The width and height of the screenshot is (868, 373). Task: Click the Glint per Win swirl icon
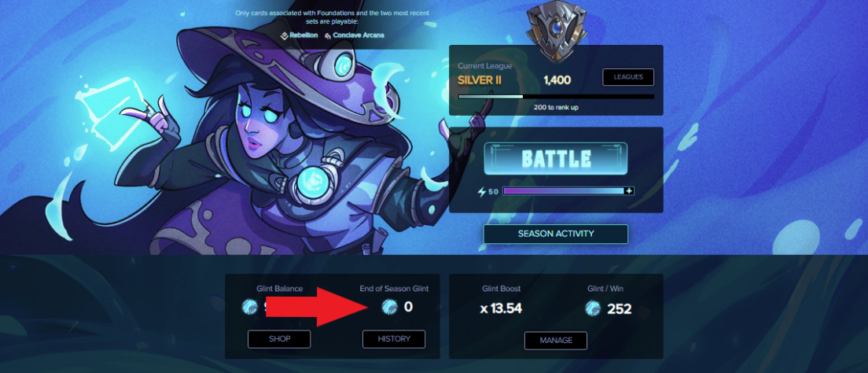593,308
